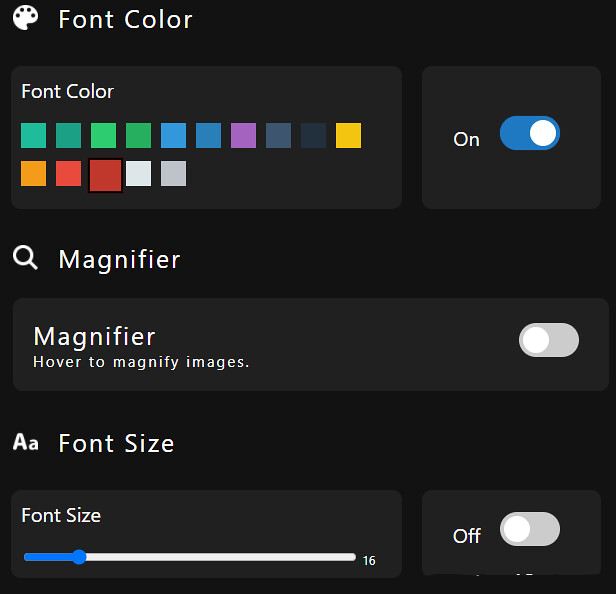Click the Aa icon beside Font Size
The image size is (616, 594).
(26, 442)
